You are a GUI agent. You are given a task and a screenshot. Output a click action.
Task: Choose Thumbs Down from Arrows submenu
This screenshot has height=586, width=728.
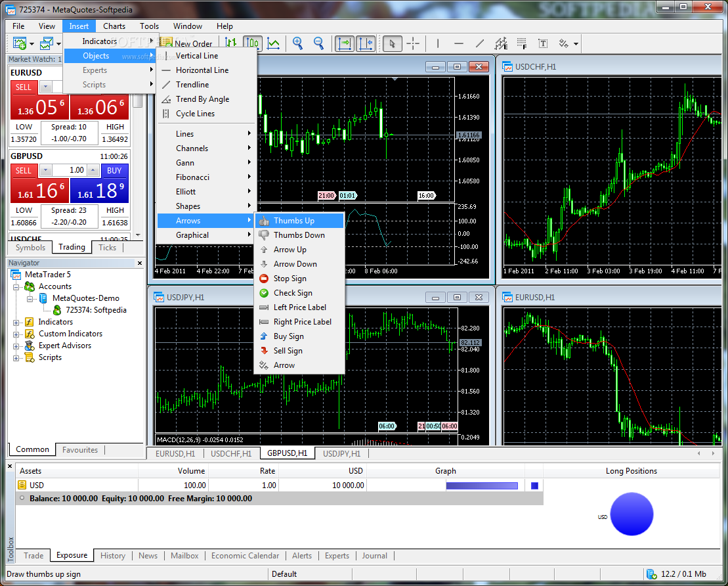[x=299, y=235]
